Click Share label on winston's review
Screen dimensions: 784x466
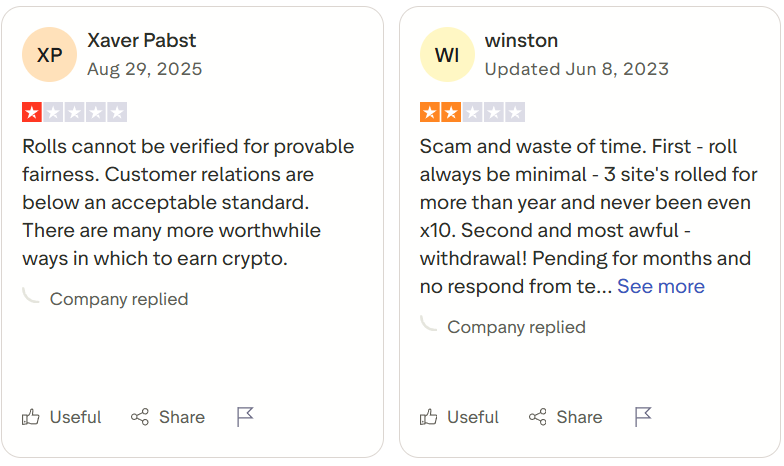[579, 417]
